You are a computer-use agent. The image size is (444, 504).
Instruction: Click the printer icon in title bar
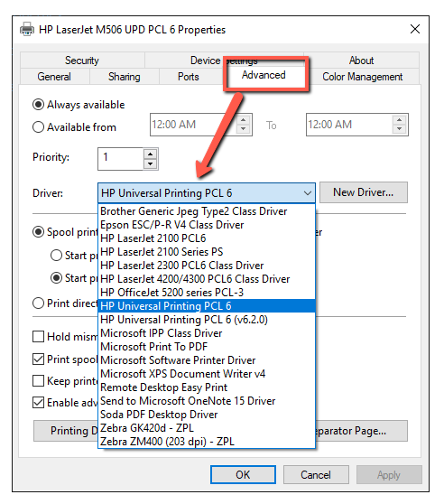[27, 30]
